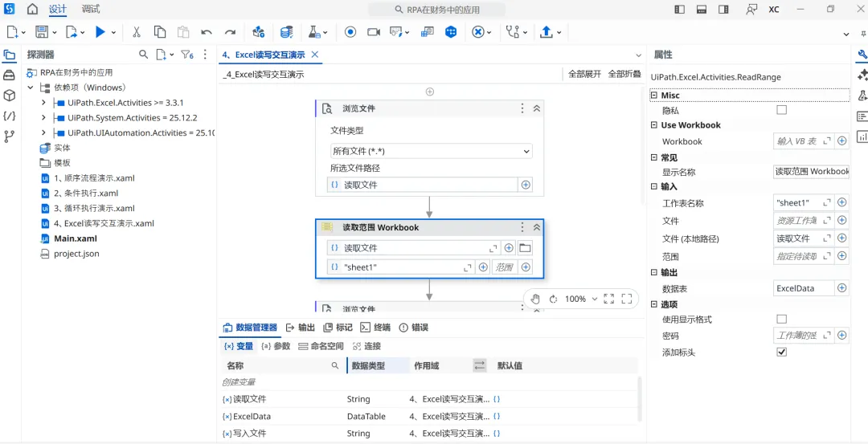Collapse the 读取范围 Workbook activity card

click(536, 227)
